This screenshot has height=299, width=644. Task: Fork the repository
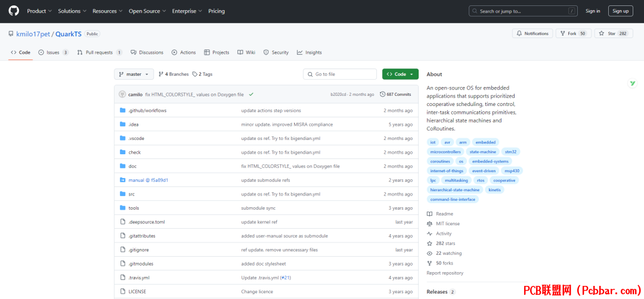[574, 33]
